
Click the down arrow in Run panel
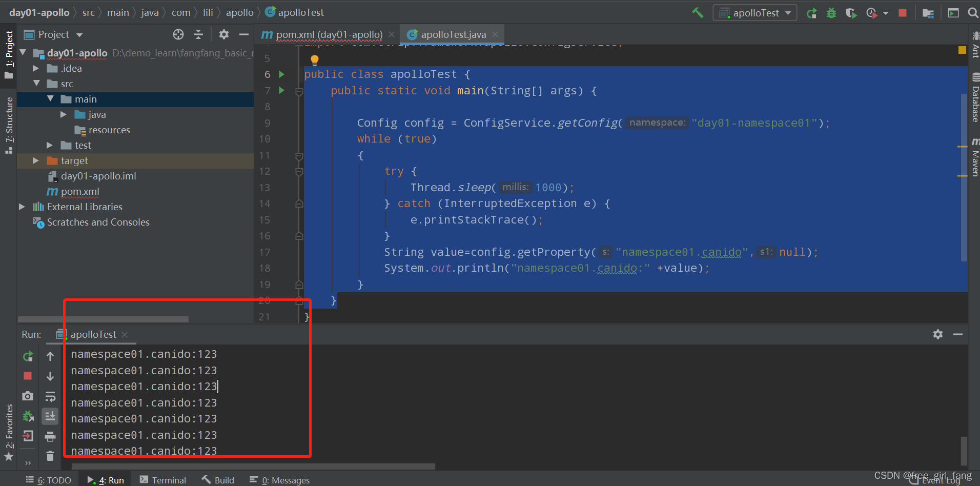coord(50,376)
